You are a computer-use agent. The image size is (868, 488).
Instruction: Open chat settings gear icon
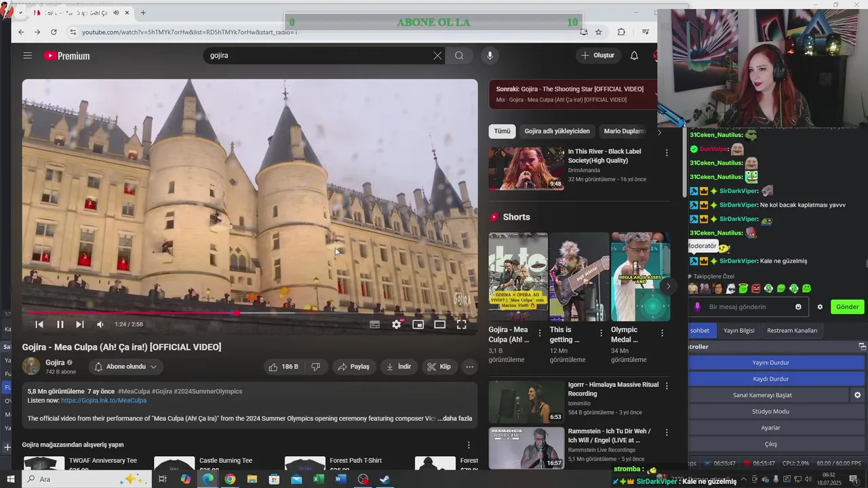point(819,307)
